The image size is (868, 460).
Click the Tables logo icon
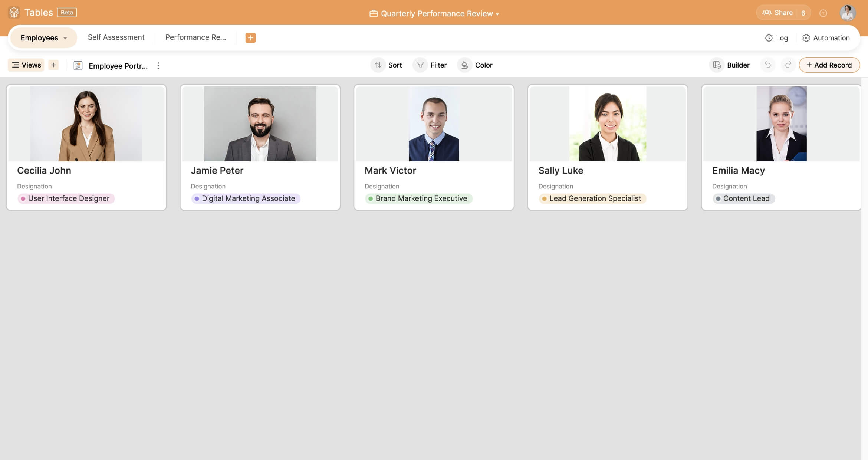[x=14, y=12]
